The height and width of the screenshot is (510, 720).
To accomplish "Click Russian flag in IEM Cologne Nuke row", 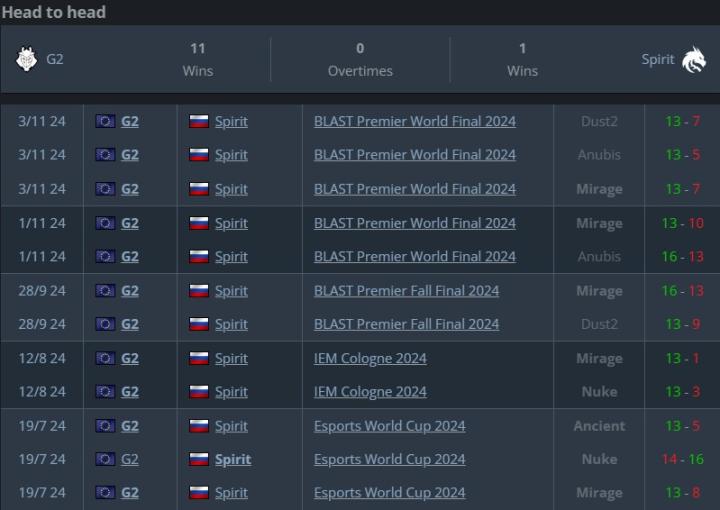I will 199,392.
